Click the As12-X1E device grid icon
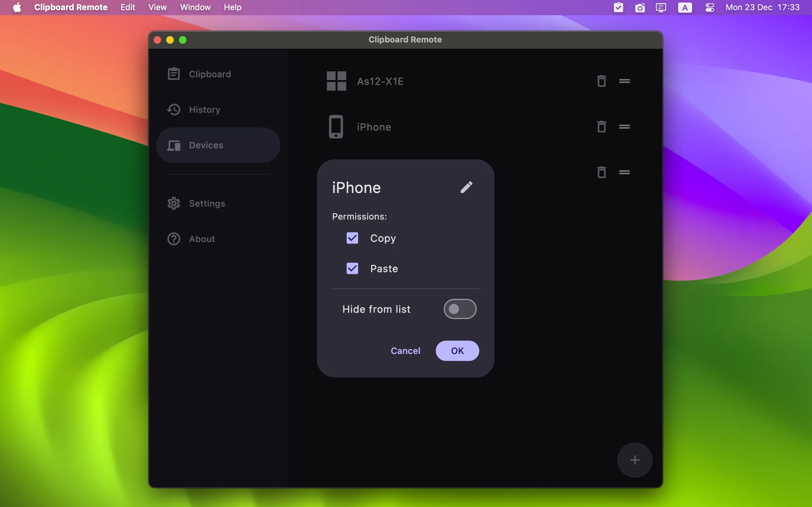The image size is (812, 507). tap(336, 80)
